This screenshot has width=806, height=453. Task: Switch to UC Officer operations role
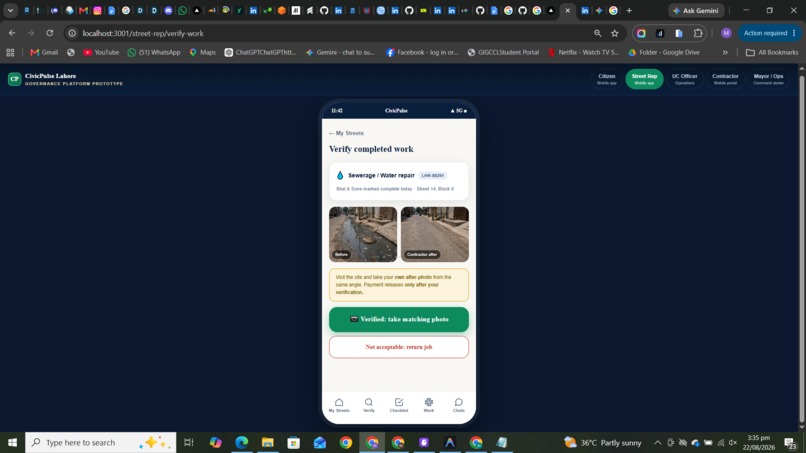click(x=685, y=79)
